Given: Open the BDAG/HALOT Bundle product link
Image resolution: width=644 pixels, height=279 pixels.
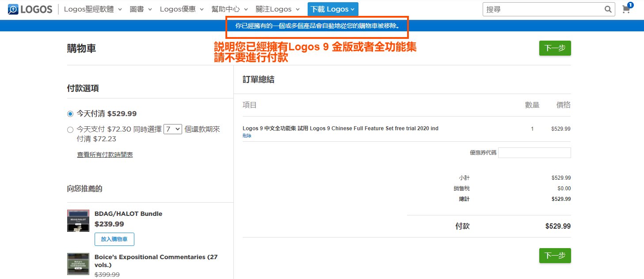Looking at the screenshot, I should [128, 214].
